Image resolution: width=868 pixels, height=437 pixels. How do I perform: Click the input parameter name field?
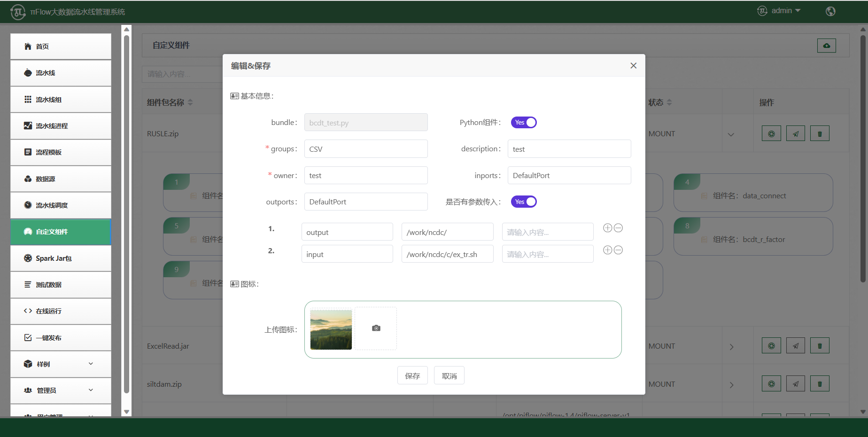(x=347, y=254)
